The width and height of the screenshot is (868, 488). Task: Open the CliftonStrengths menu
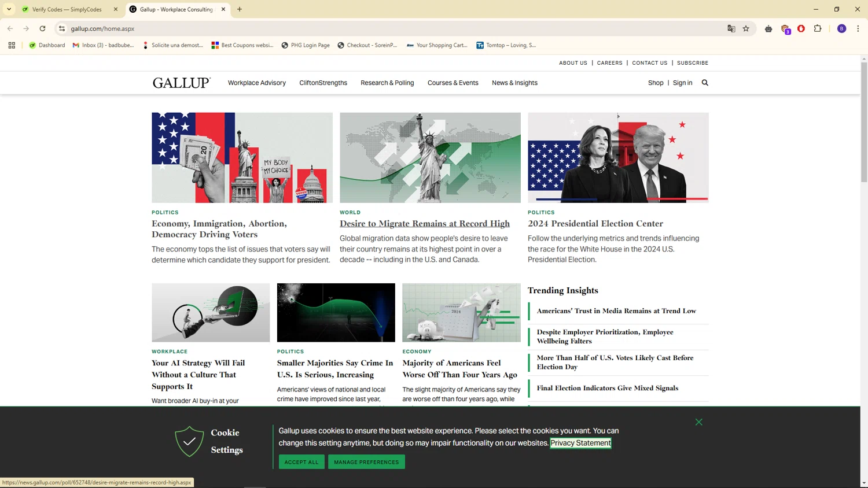click(x=323, y=83)
